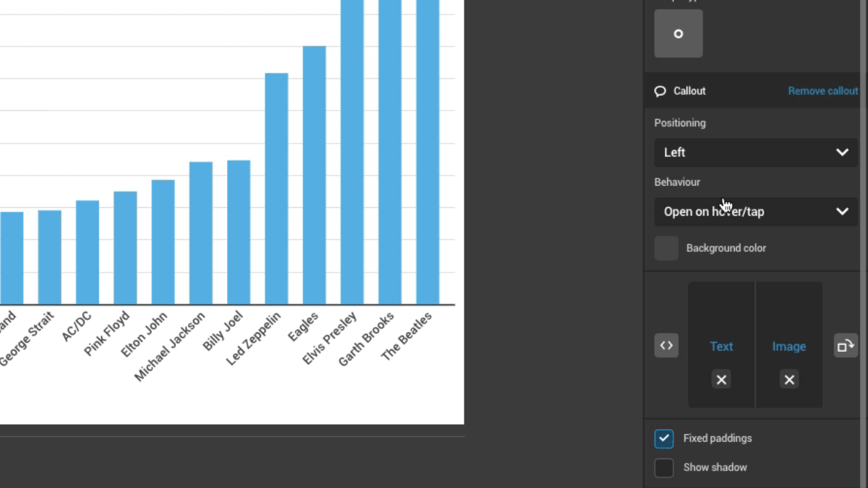Remove the Text block with X button
The width and height of the screenshot is (868, 488).
coord(721,379)
